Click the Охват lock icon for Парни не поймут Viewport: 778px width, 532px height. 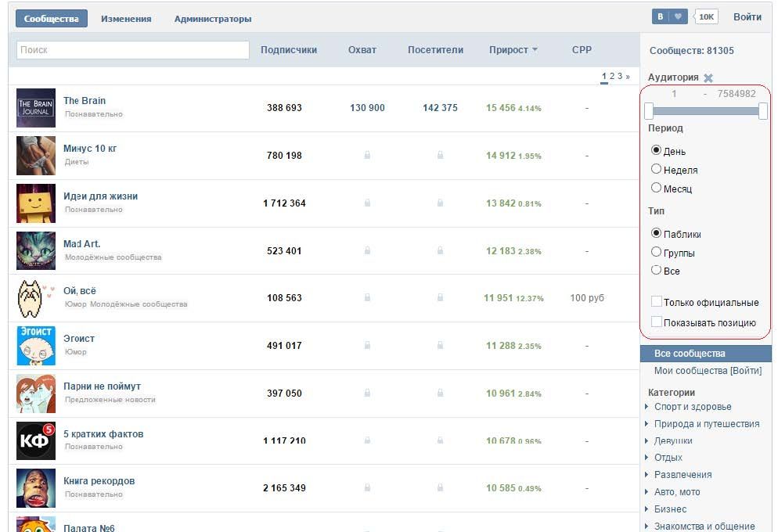tap(367, 394)
